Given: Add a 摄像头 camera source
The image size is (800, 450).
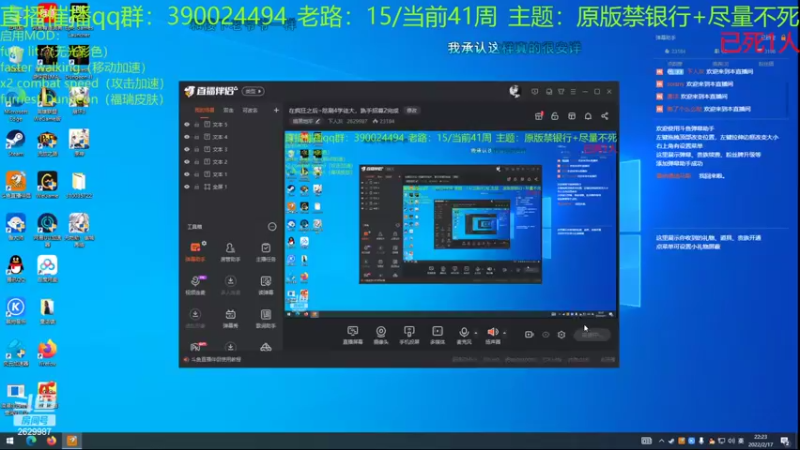Looking at the screenshot, I should click(x=381, y=335).
